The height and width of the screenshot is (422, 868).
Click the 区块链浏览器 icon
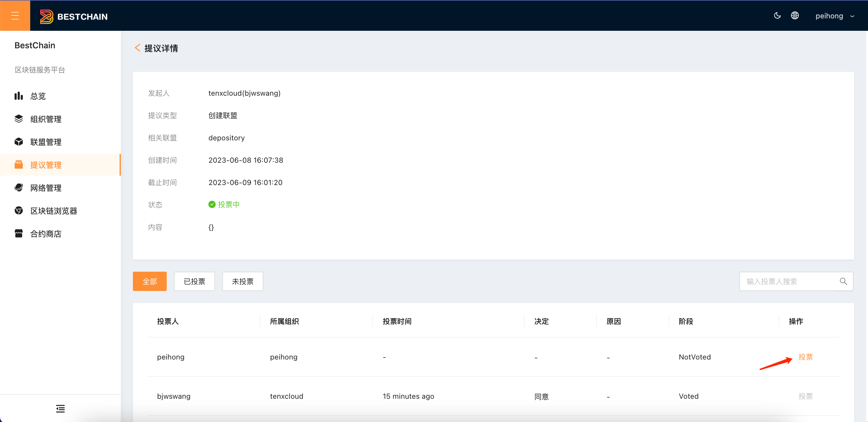[x=18, y=210]
